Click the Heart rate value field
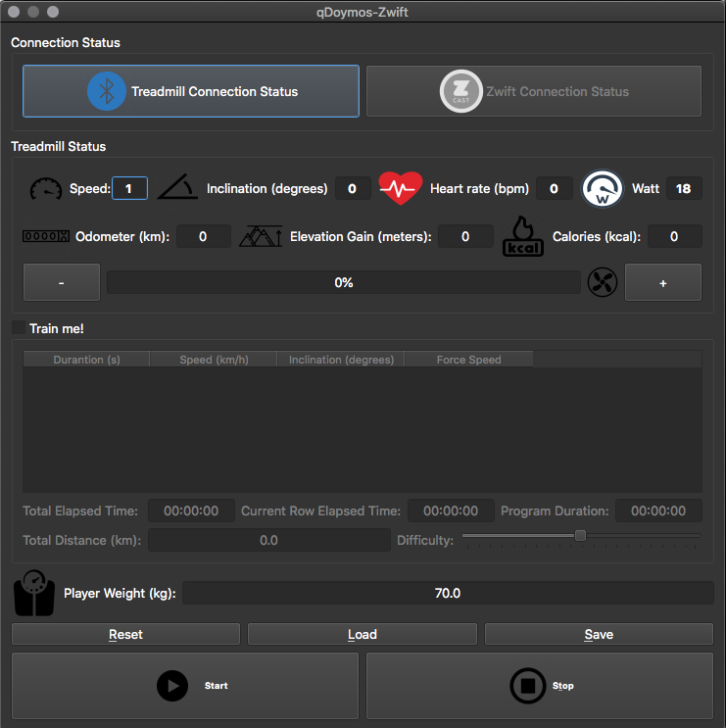The height and width of the screenshot is (728, 726). 555,188
